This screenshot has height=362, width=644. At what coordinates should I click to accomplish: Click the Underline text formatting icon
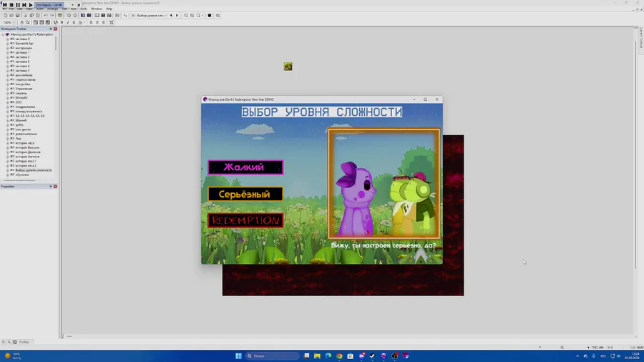[74, 23]
